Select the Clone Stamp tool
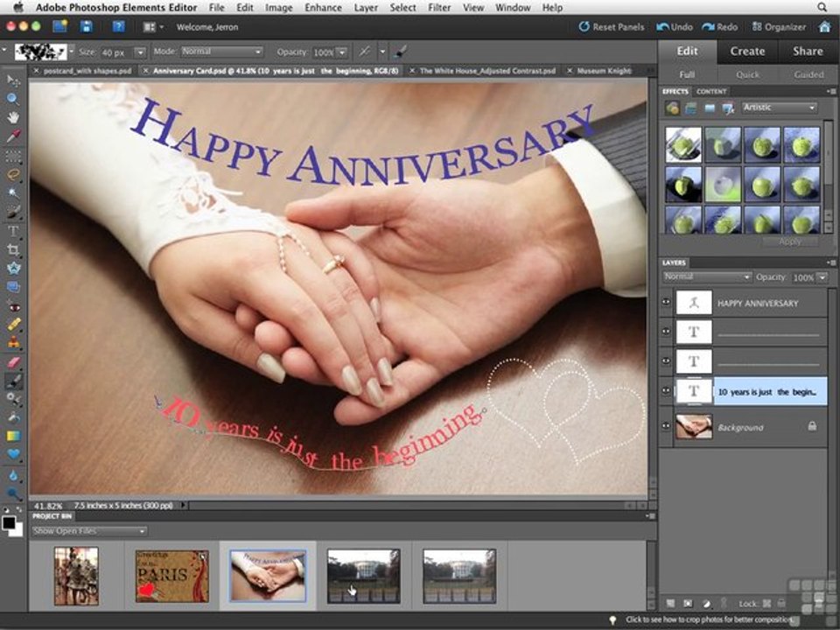 point(13,342)
